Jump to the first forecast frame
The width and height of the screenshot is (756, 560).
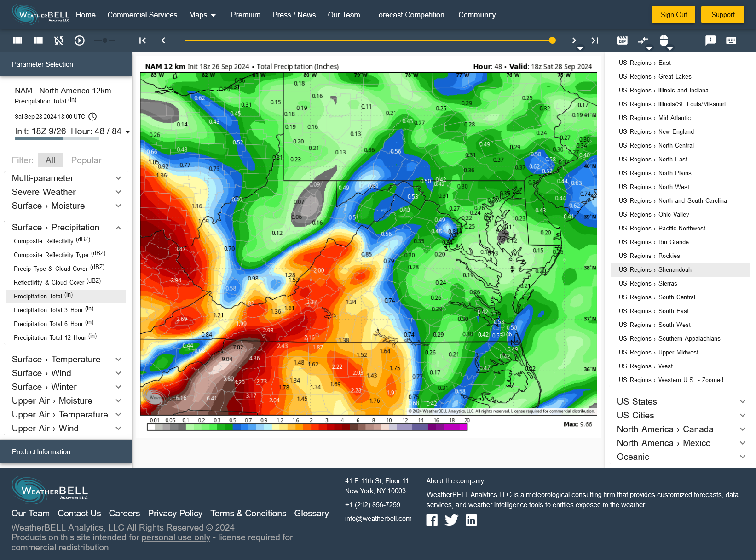click(x=143, y=40)
